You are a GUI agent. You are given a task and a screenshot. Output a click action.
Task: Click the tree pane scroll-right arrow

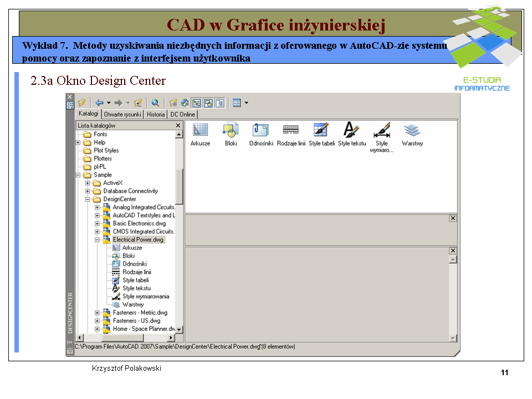point(171,337)
